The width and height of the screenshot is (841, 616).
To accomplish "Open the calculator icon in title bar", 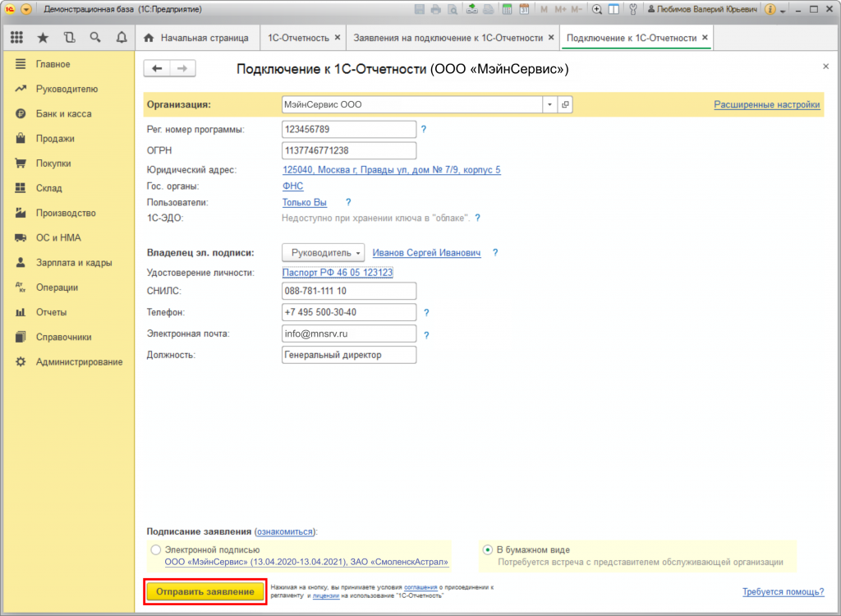I will (x=508, y=10).
